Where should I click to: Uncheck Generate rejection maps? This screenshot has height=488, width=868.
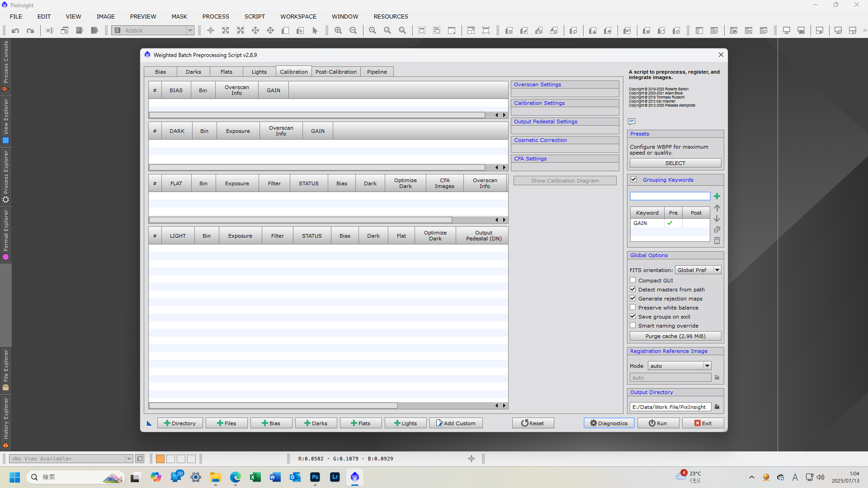pos(633,298)
